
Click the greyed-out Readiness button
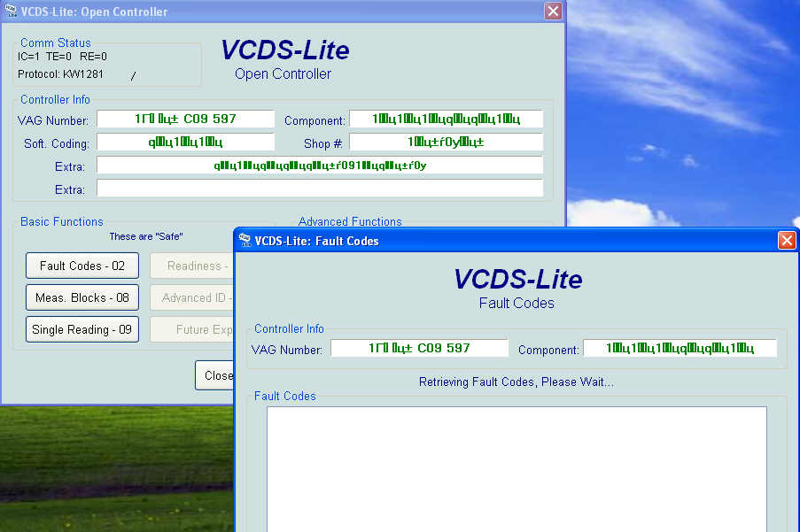(191, 266)
